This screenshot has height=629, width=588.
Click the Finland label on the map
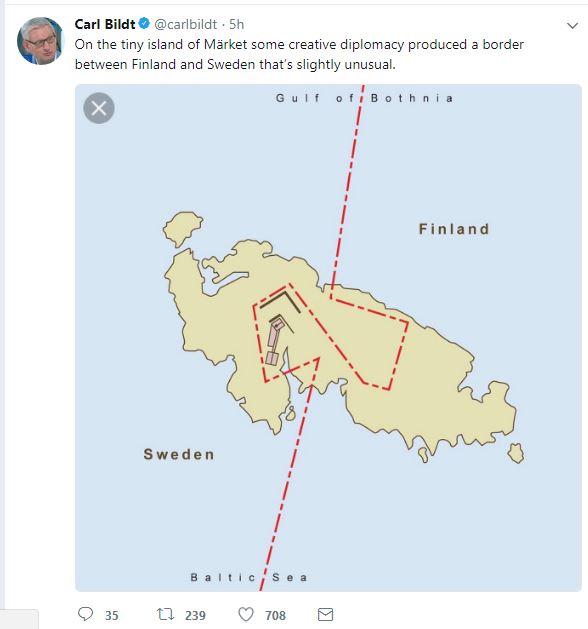[x=454, y=229]
